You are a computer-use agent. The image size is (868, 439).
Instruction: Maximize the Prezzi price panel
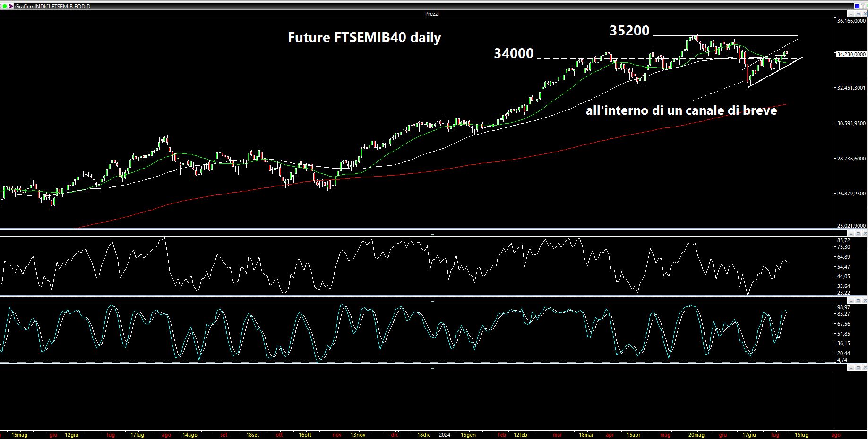pos(858,14)
